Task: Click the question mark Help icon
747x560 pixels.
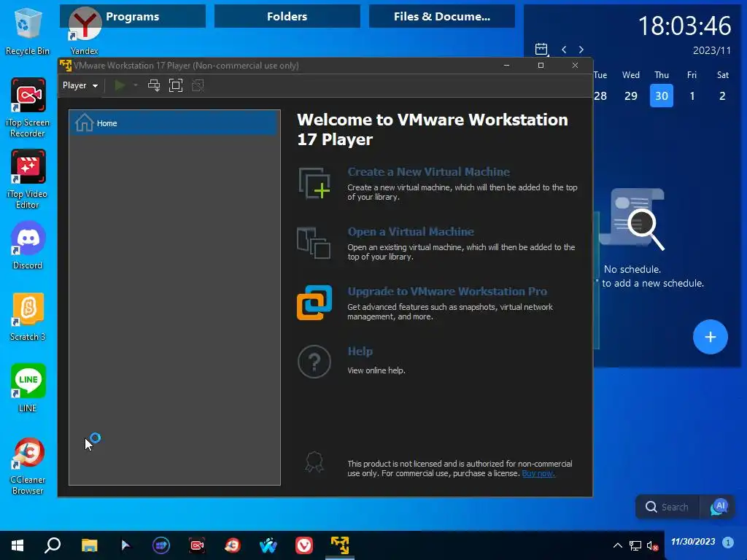Action: tap(314, 362)
